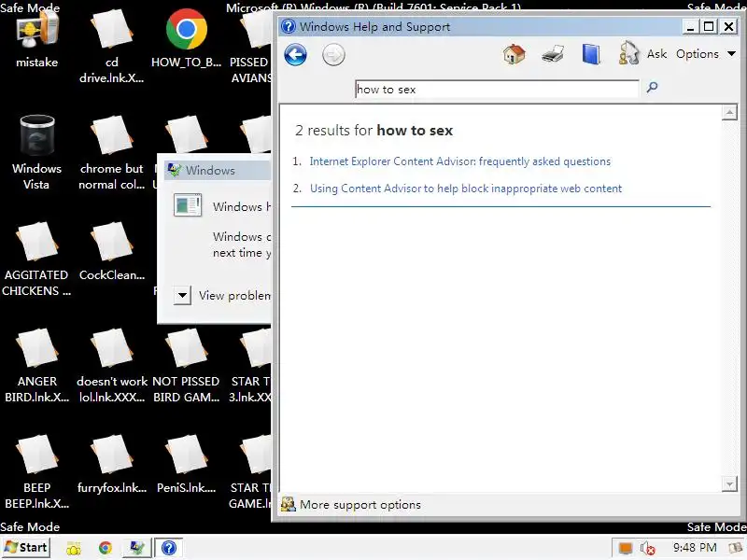Select NOT PISSED BIRD GAM file
The image size is (747, 560).
(186, 366)
